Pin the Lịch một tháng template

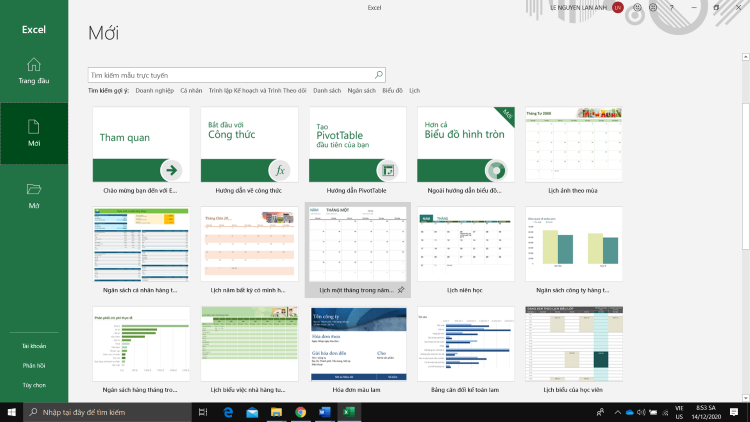click(x=401, y=290)
